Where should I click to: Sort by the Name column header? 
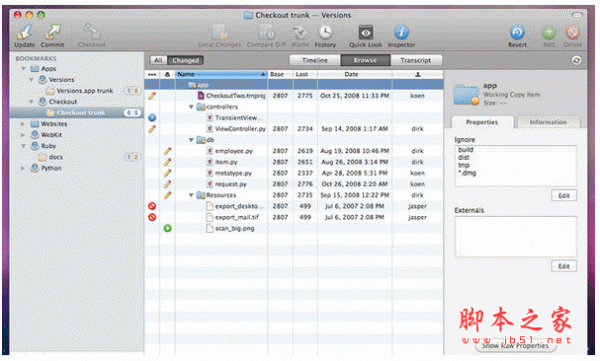coord(221,74)
